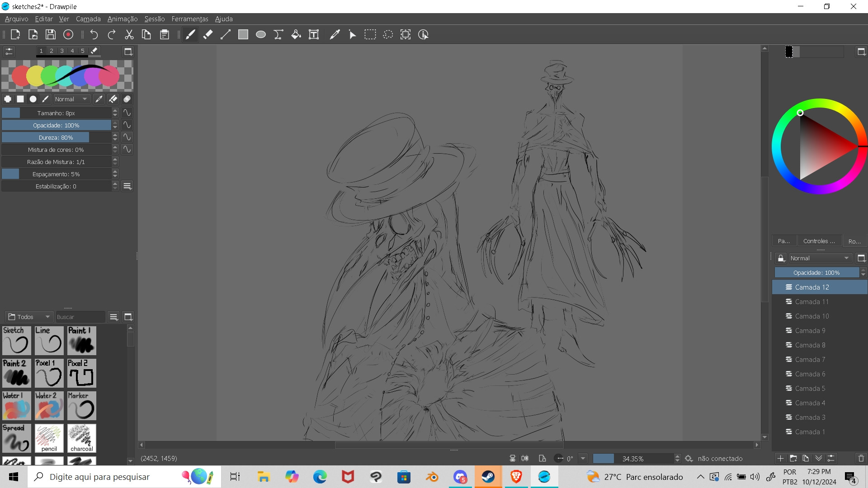Viewport: 868px width, 488px height.
Task: Click the Buscar brush search field
Action: [x=80, y=317]
